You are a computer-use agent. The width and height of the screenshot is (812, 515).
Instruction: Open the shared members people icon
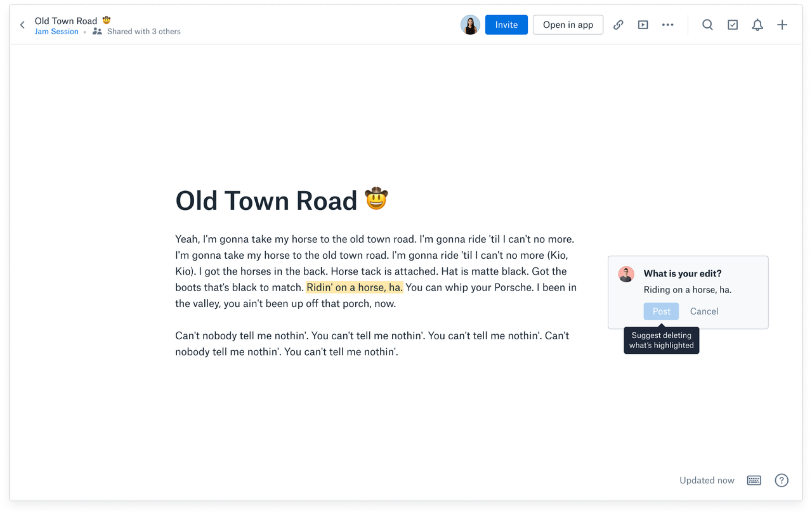pyautogui.click(x=97, y=31)
